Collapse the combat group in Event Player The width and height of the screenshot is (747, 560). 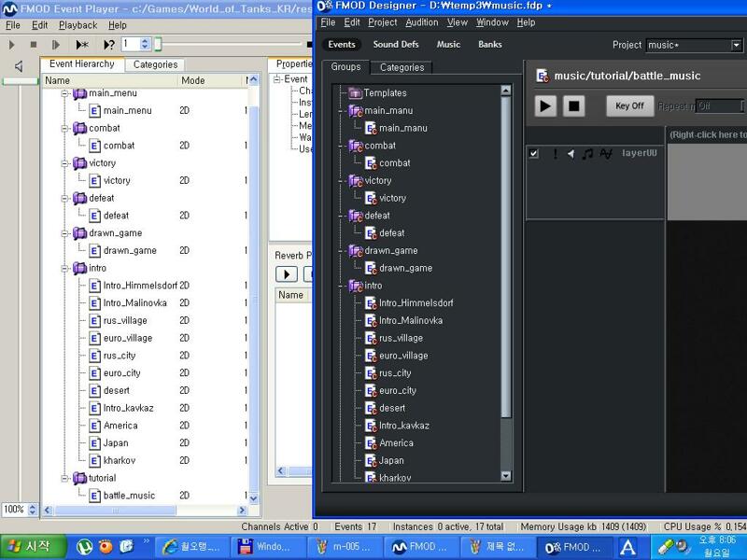click(64, 128)
